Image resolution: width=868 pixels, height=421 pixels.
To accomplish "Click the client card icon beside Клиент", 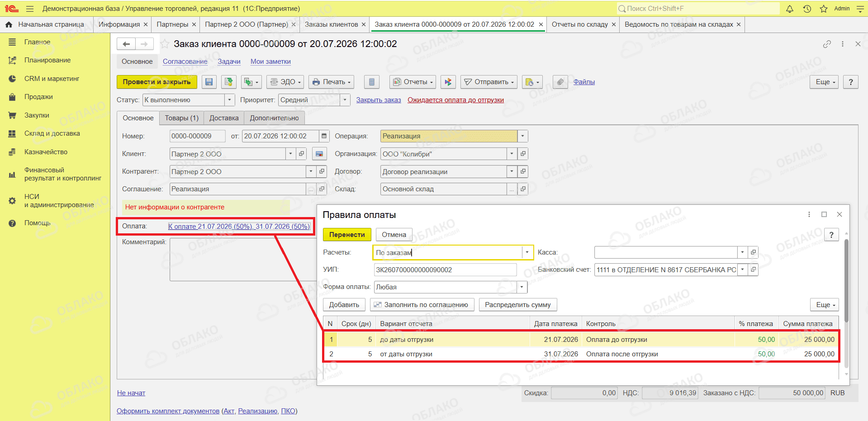I will tap(319, 154).
